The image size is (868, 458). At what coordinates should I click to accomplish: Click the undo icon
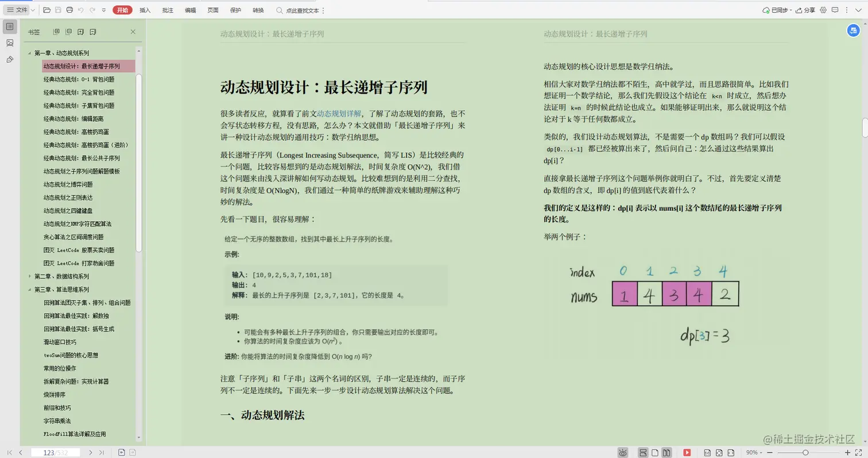click(81, 10)
